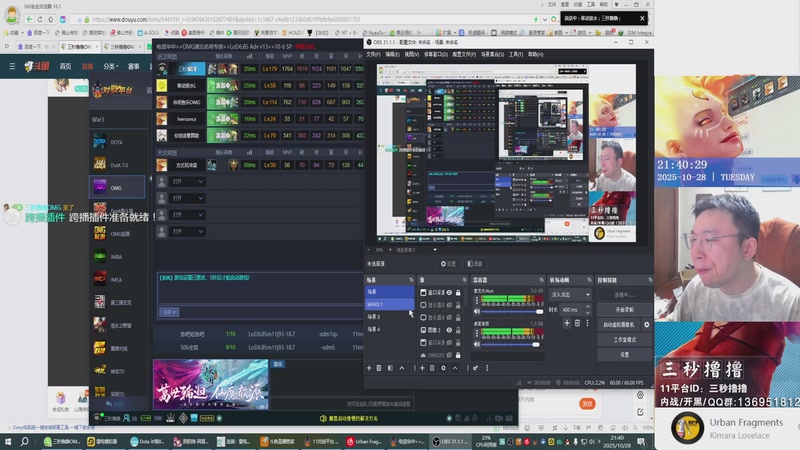Open Windows taskbar search
800x450 pixels.
click(24, 441)
